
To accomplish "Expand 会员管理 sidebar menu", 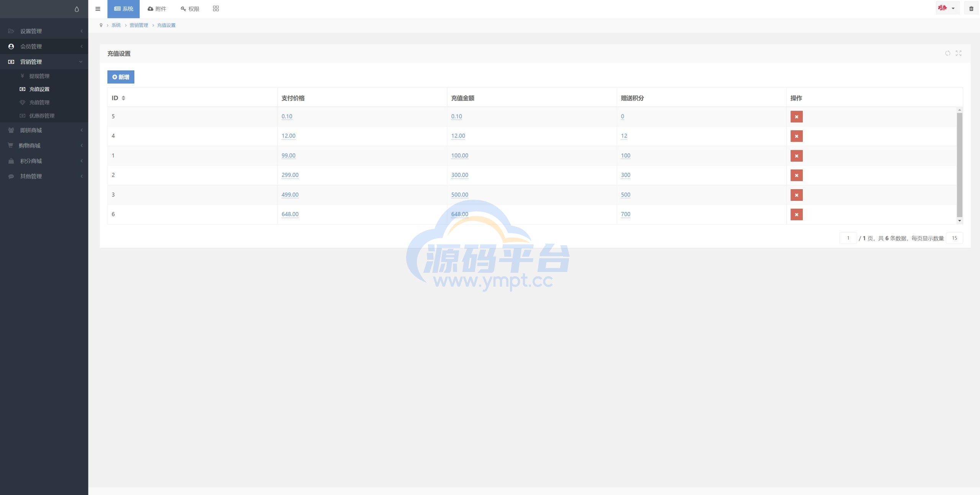I will click(x=44, y=46).
